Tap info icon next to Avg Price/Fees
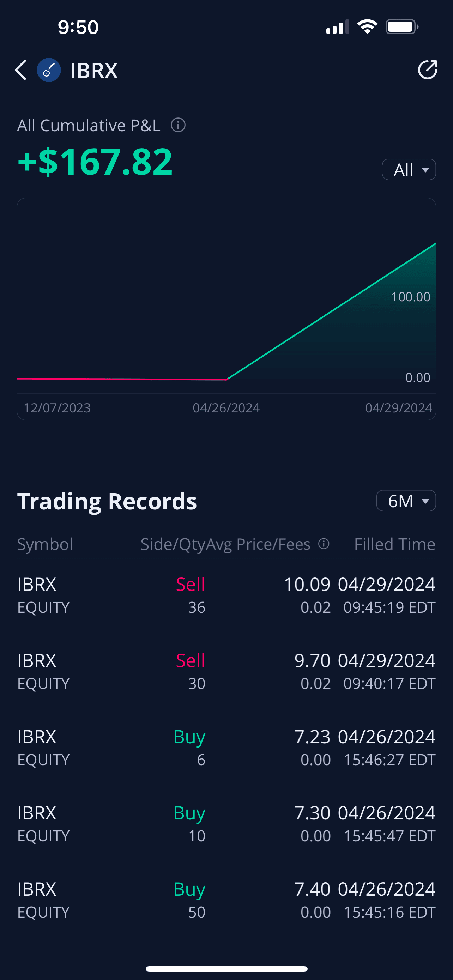 324,544
